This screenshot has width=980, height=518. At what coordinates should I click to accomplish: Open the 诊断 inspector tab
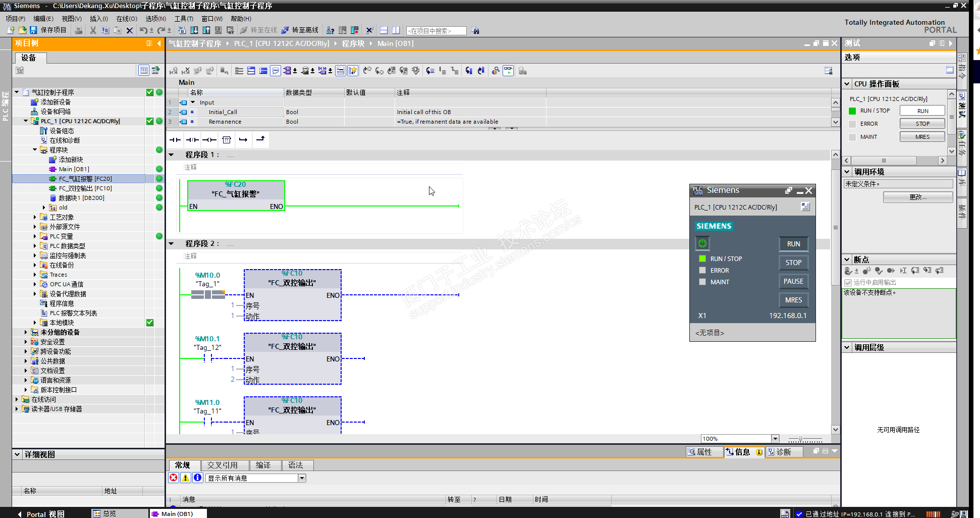[784, 452]
